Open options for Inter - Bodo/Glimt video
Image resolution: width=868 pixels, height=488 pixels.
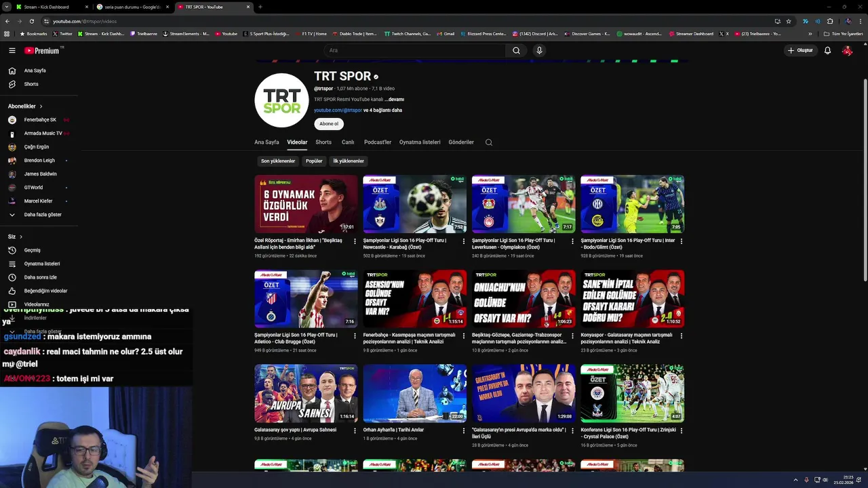tap(680, 241)
